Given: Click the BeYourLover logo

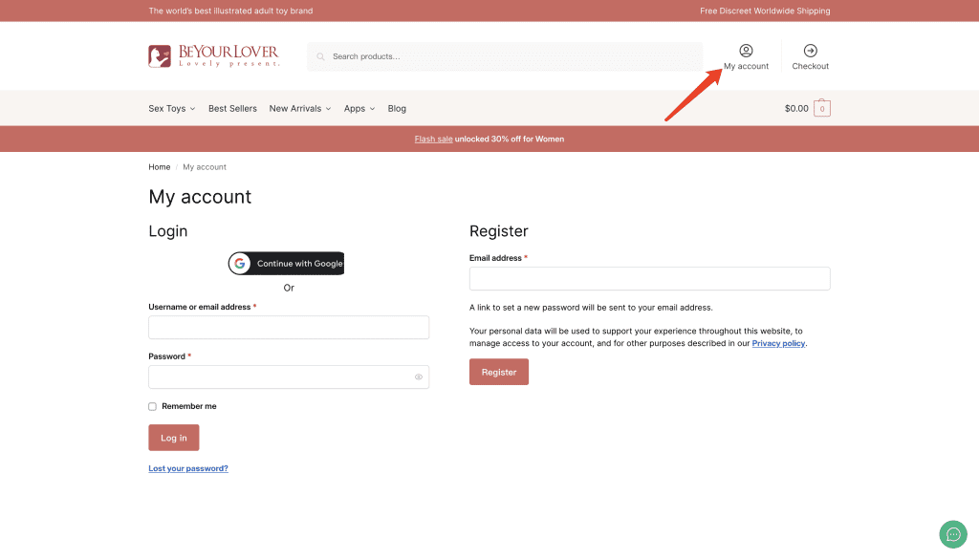Looking at the screenshot, I should click(x=214, y=56).
